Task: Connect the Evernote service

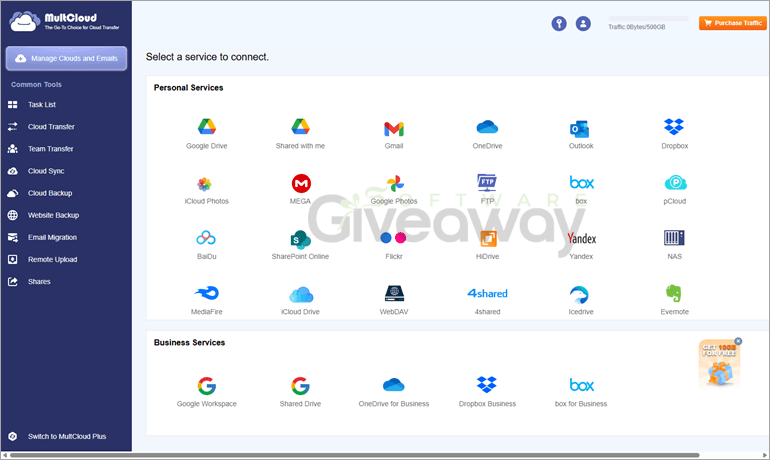Action: click(673, 294)
